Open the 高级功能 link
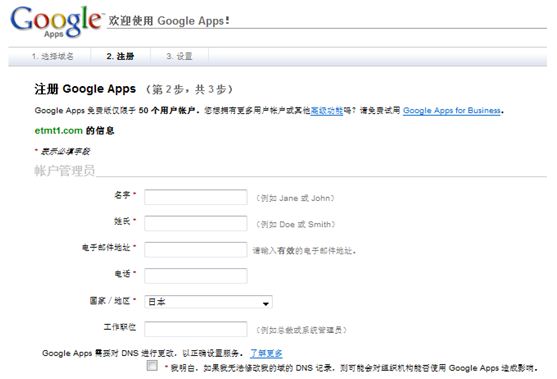This screenshot has width=557, height=379. pos(326,111)
